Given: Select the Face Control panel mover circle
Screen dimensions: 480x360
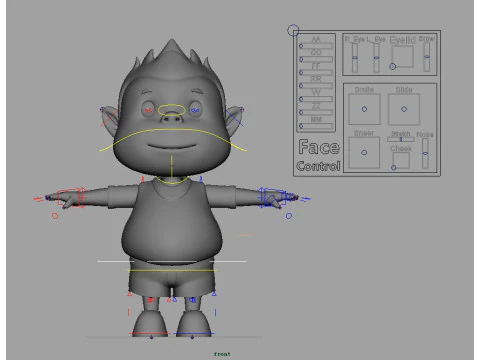Looking at the screenshot, I should click(293, 30).
